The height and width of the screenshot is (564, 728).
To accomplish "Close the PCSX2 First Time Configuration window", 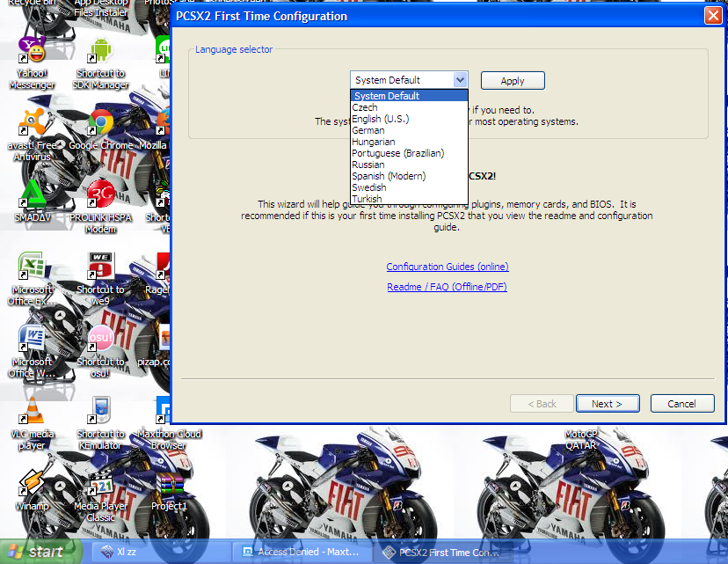I will click(x=713, y=16).
